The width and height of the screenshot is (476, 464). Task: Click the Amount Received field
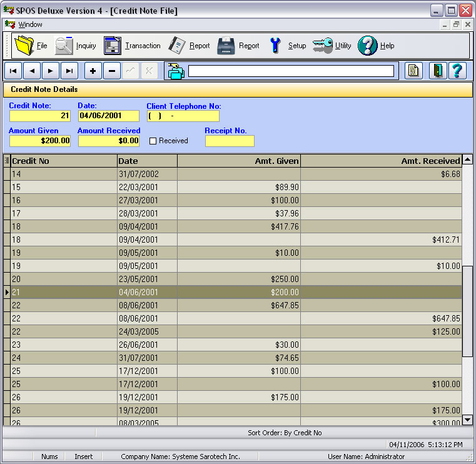click(109, 141)
